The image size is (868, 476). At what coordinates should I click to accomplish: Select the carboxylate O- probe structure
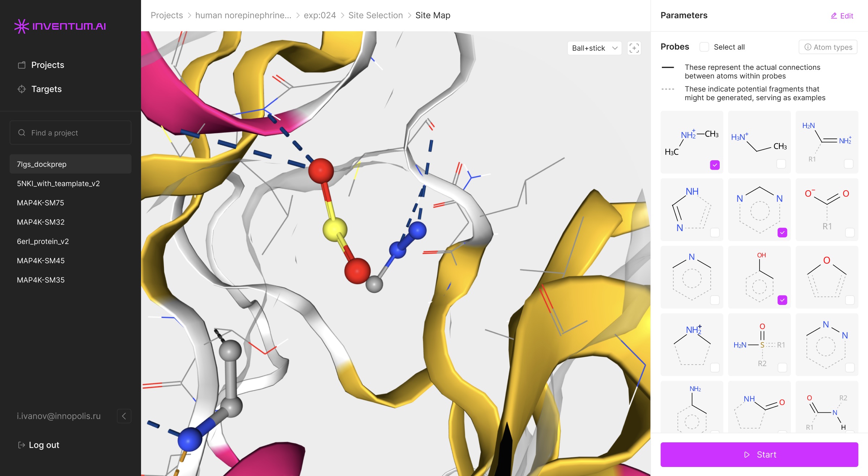827,210
